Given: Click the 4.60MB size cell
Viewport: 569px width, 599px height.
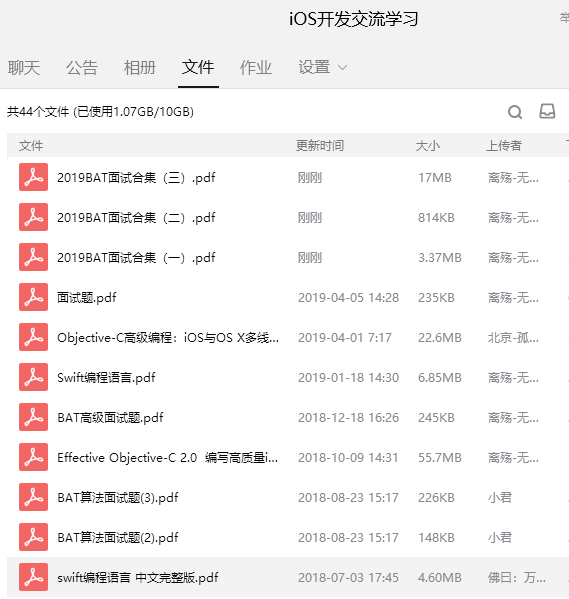Looking at the screenshot, I should click(440, 578).
